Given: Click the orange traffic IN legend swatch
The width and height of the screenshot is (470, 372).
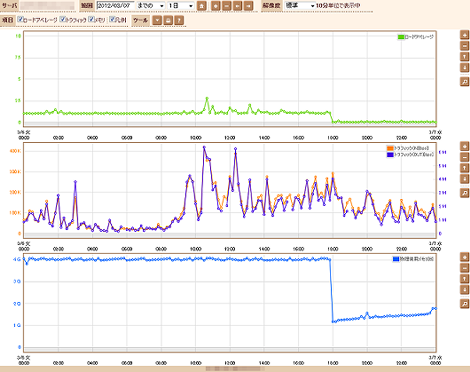Looking at the screenshot, I should point(390,148).
